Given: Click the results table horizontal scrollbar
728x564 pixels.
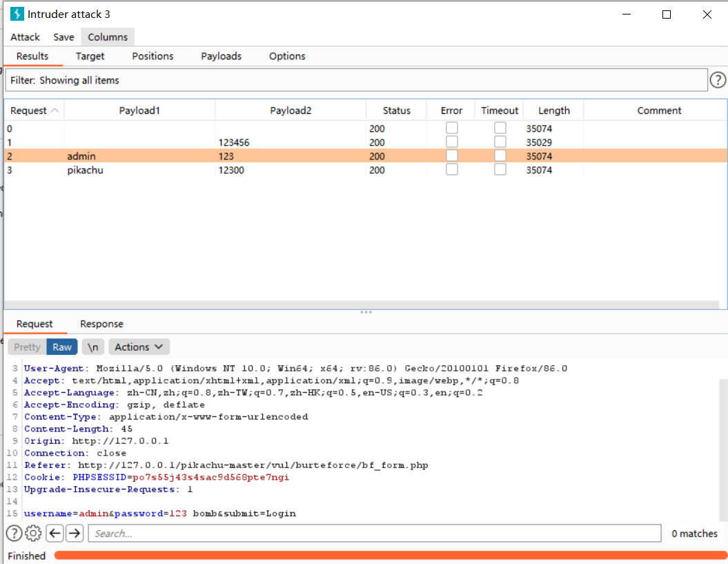Looking at the screenshot, I should click(x=362, y=304).
